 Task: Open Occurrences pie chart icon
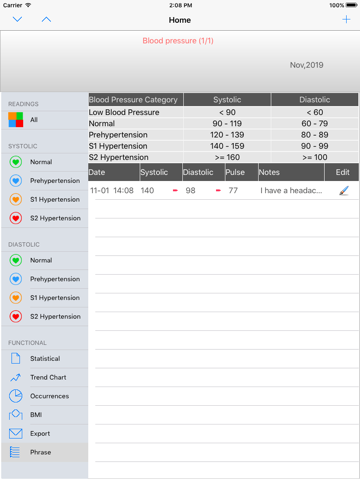point(15,396)
